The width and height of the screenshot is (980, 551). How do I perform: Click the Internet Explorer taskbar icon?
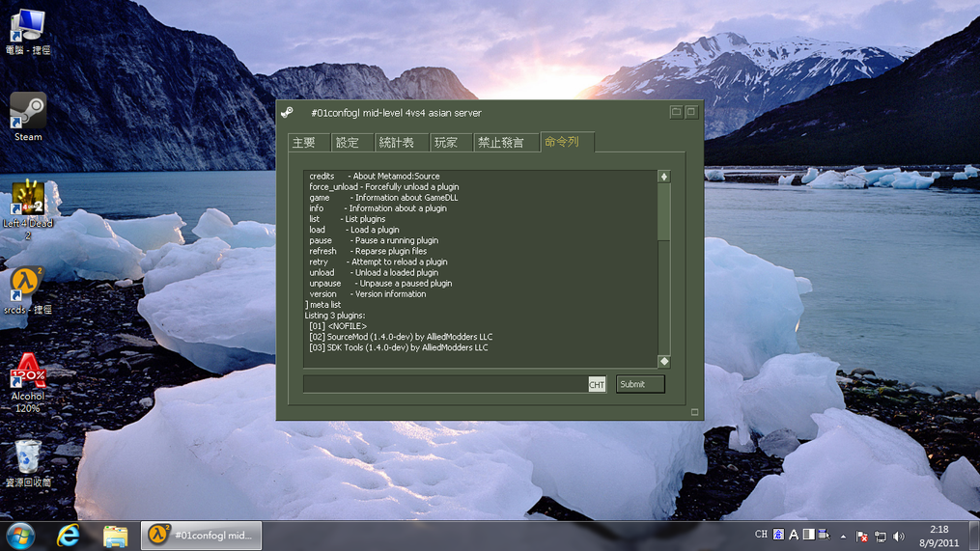pyautogui.click(x=69, y=536)
